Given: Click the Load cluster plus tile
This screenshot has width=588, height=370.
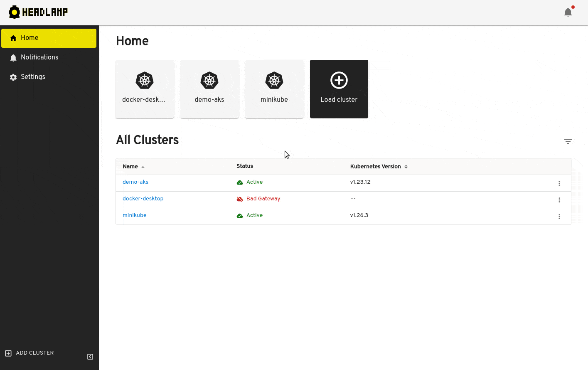Looking at the screenshot, I should click(339, 89).
